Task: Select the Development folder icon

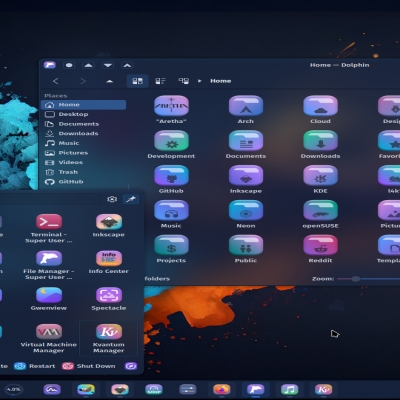Action: pos(171,141)
